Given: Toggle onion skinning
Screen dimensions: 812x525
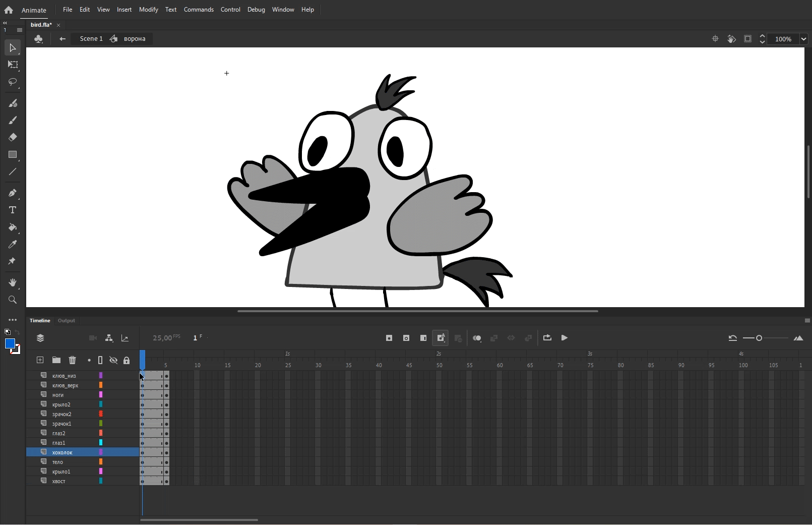Looking at the screenshot, I should tap(477, 338).
